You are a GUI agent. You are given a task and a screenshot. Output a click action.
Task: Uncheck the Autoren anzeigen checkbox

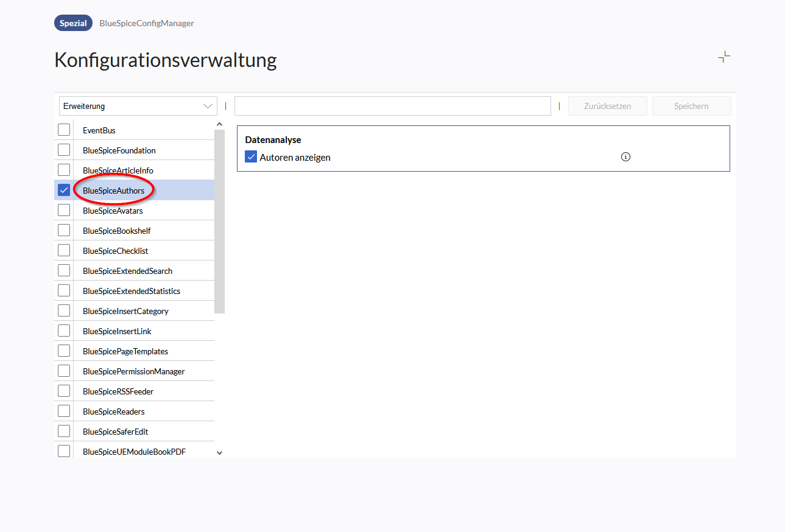(251, 157)
